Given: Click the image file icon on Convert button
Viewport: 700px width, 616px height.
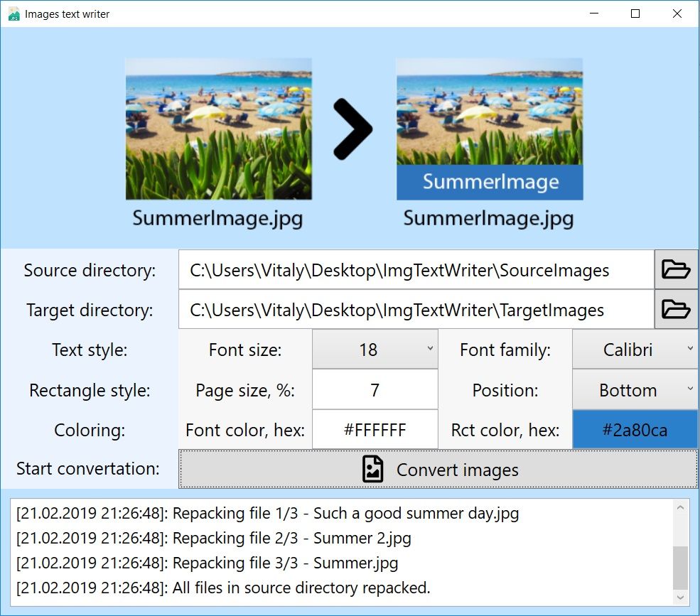Looking at the screenshot, I should point(373,470).
